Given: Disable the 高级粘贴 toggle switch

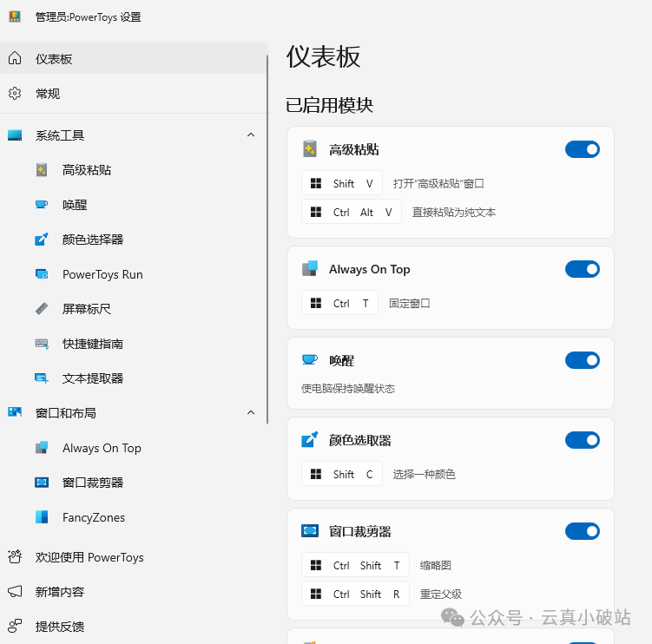Looking at the screenshot, I should (583, 149).
